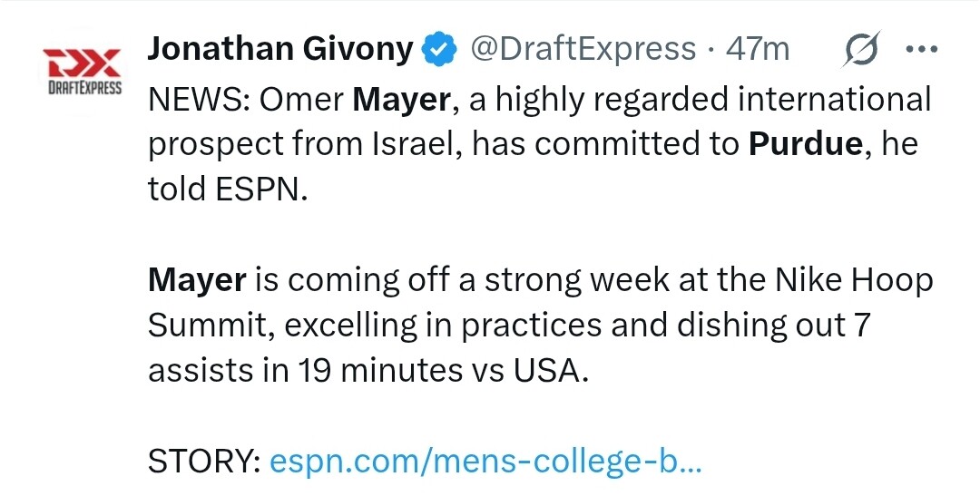
Task: Click the DRAFTEXPRESS text under the logo
Action: pyautogui.click(x=84, y=87)
